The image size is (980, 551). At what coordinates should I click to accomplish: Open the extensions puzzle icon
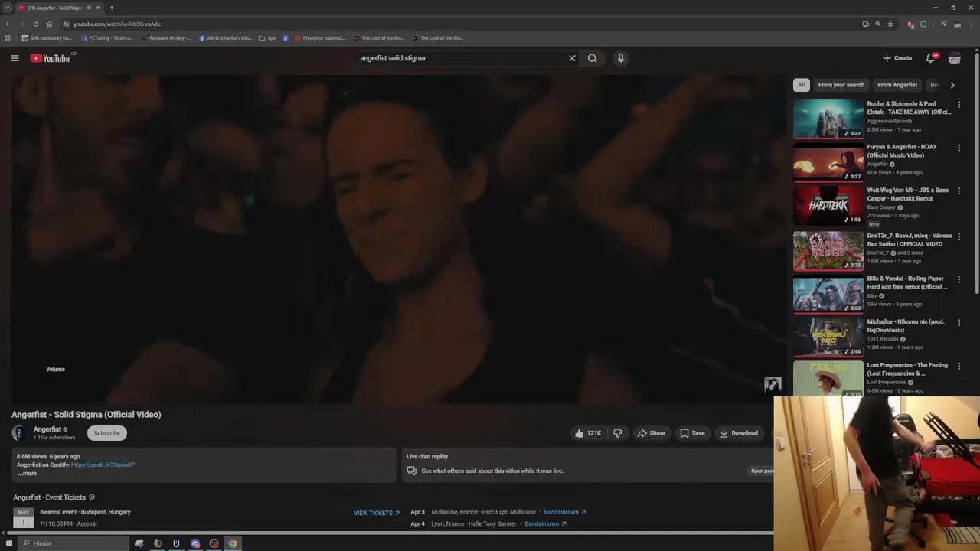[x=924, y=24]
